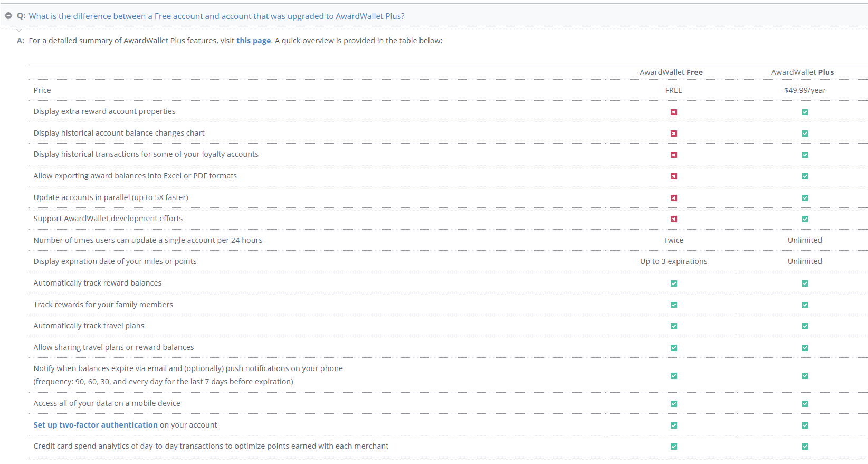This screenshot has height=464, width=868.
Task: Click 'Access all of your data on a mobile device'
Action: [x=107, y=403]
